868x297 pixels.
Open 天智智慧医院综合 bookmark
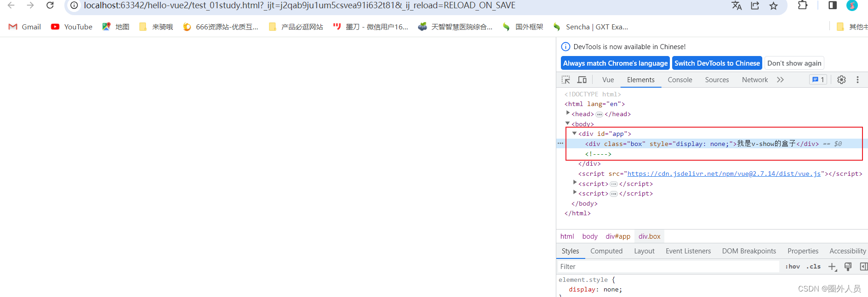[455, 27]
